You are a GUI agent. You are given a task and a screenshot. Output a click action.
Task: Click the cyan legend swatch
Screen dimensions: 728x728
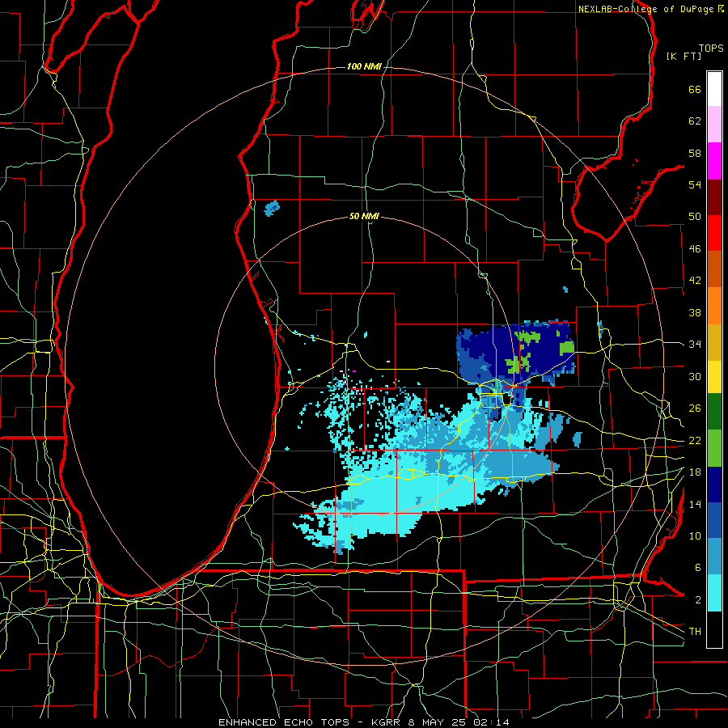coord(714,593)
